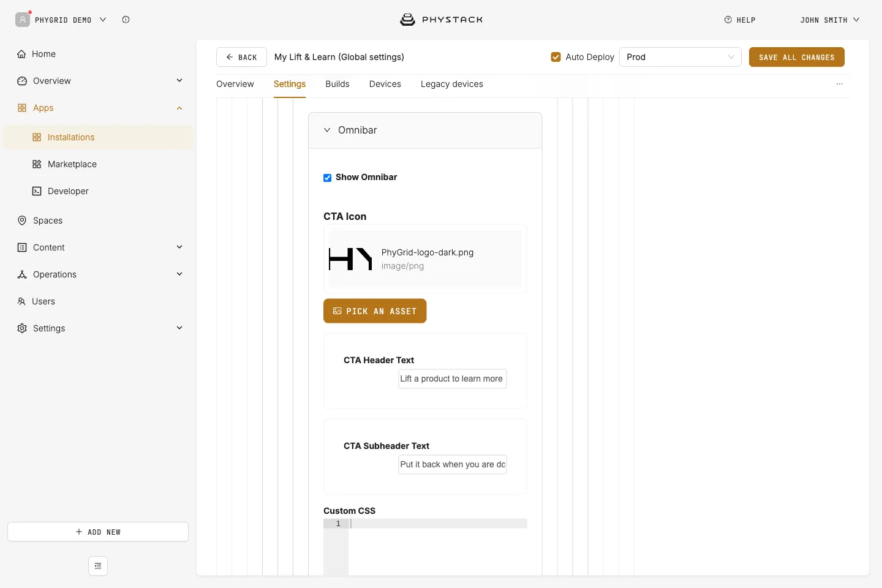The width and height of the screenshot is (882, 588).
Task: Collapse the Apps sidebar chevron
Action: (x=179, y=108)
